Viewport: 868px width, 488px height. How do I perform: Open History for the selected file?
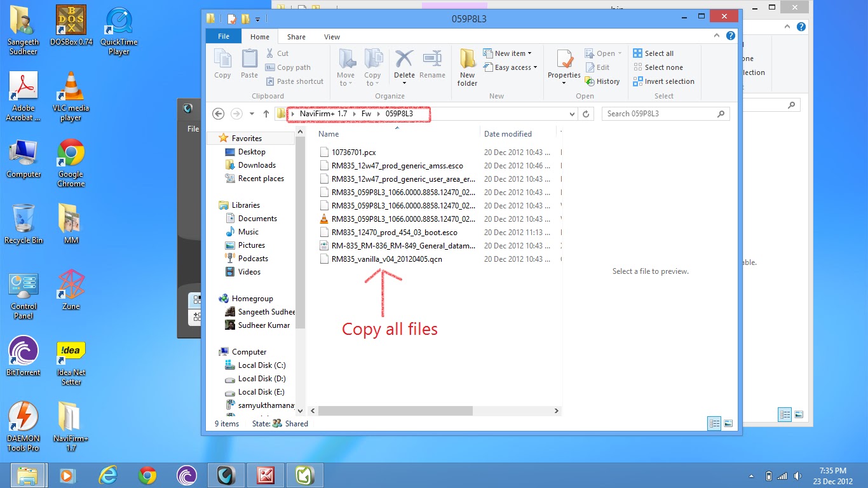(x=602, y=81)
